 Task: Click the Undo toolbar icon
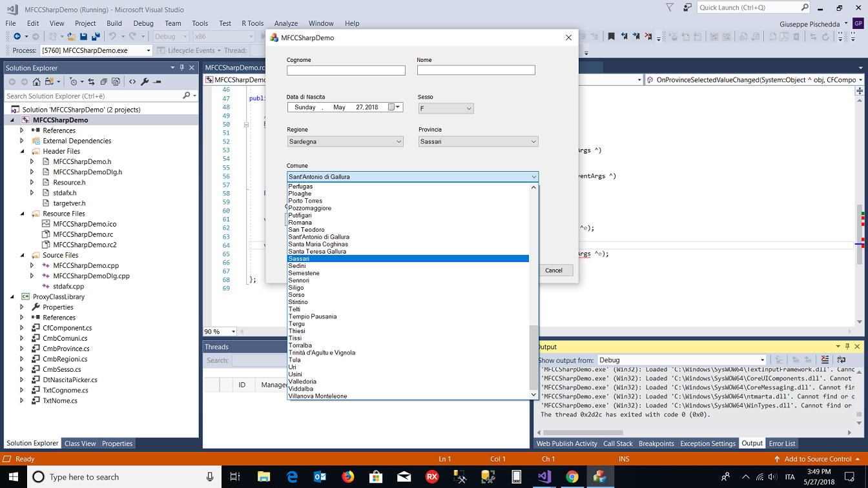pyautogui.click(x=112, y=37)
